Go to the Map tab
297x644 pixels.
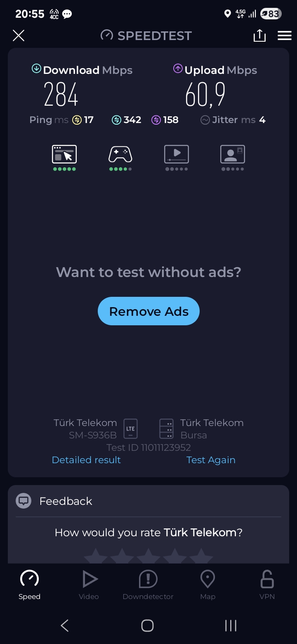(207, 585)
